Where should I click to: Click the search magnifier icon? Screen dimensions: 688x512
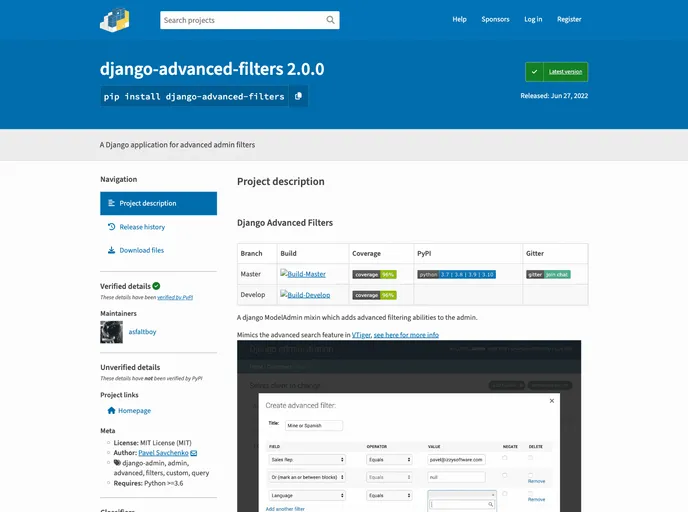click(x=330, y=20)
